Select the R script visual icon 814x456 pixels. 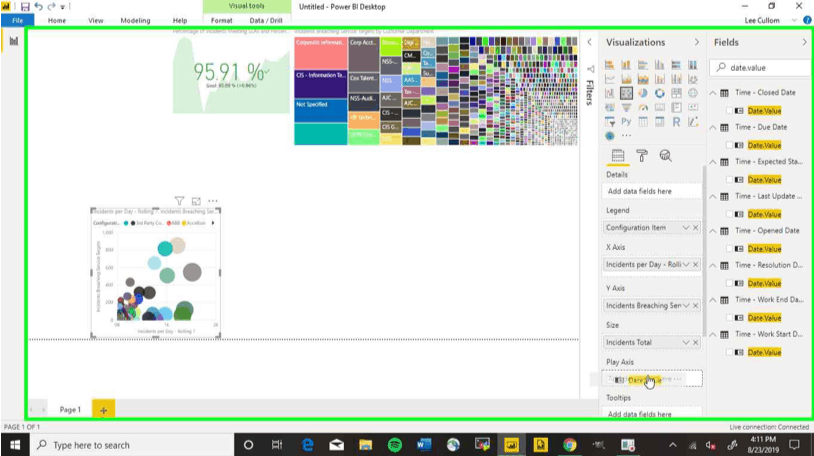(676, 122)
